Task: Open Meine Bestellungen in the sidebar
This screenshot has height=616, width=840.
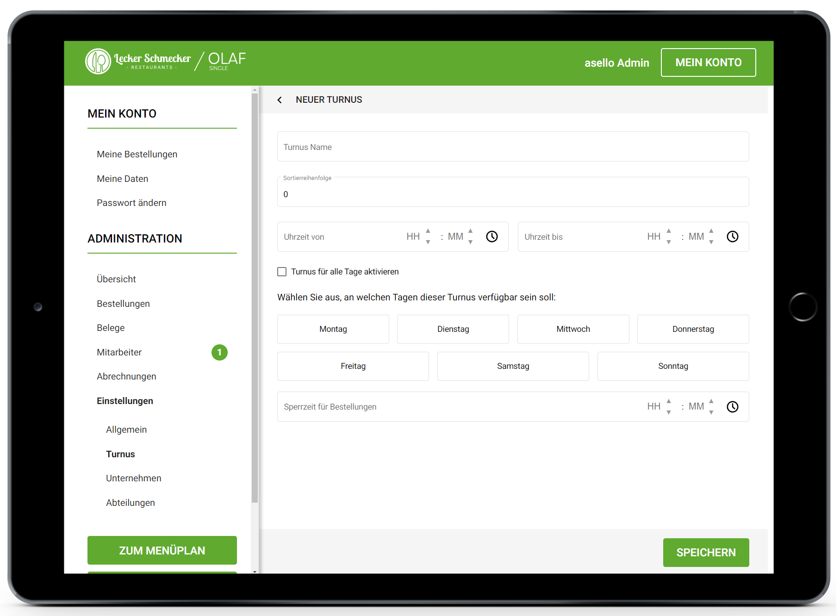Action: [x=137, y=154]
